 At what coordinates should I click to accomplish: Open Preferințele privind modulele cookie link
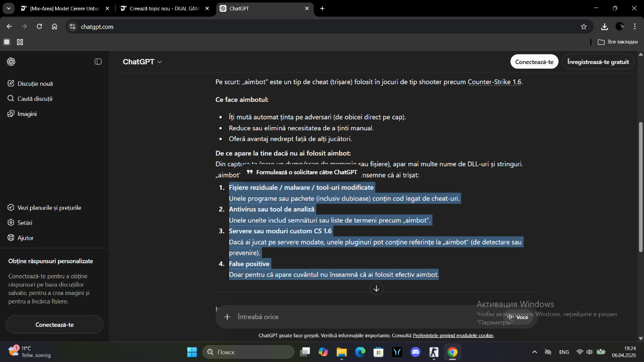click(452, 335)
